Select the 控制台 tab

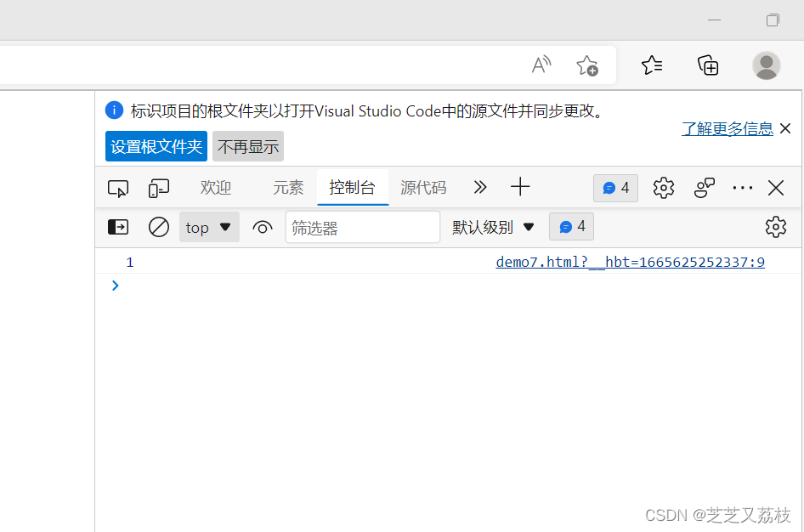(x=352, y=188)
